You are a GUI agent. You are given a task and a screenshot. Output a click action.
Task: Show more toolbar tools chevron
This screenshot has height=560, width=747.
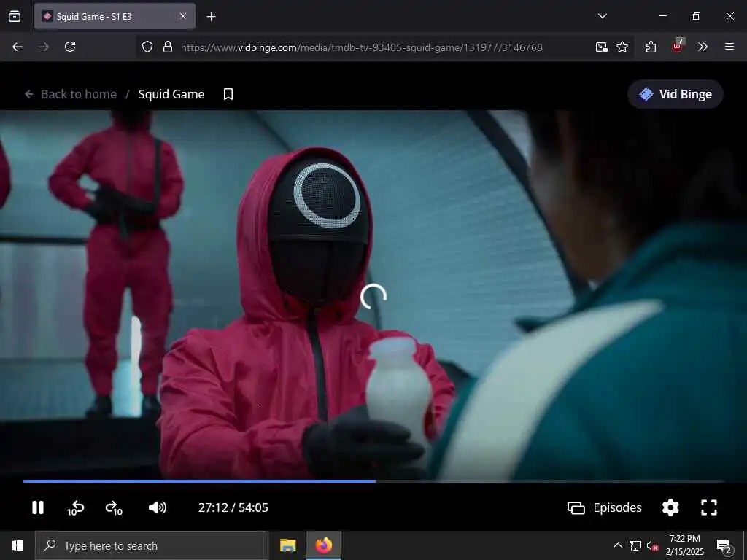point(703,47)
